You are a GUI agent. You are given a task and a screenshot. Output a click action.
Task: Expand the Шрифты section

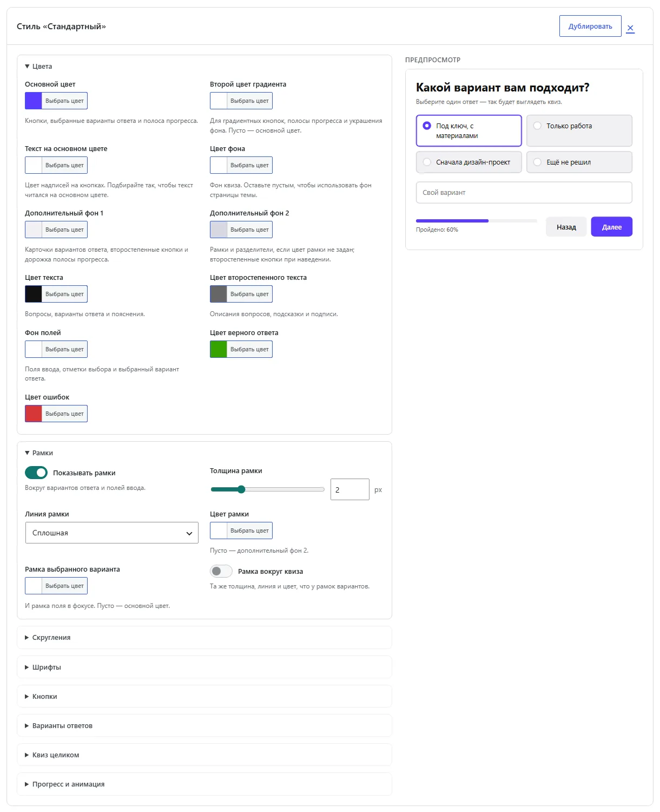(204, 667)
